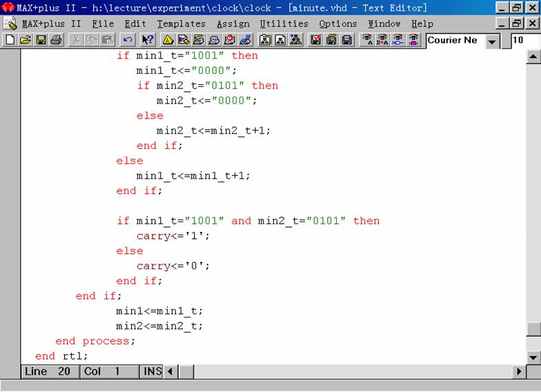The image size is (541, 392).
Task: Click the code line min1_t<="0000";
Action: coord(186,70)
